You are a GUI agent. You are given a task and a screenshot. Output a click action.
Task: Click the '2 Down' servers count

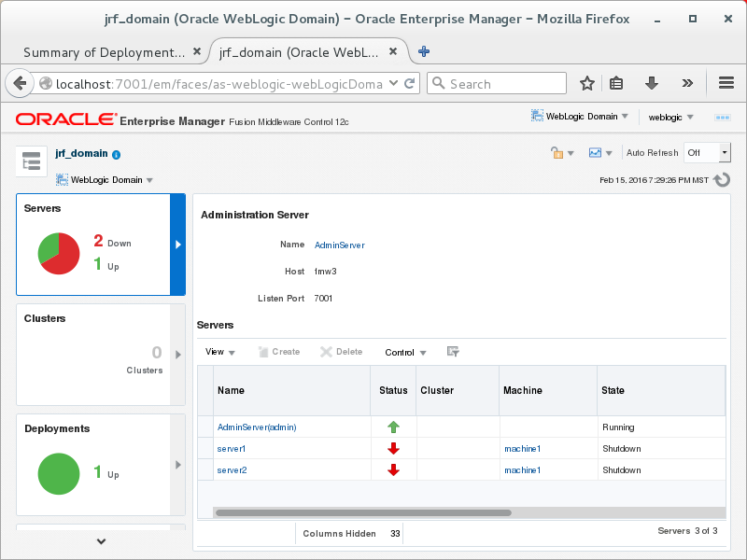(112, 242)
